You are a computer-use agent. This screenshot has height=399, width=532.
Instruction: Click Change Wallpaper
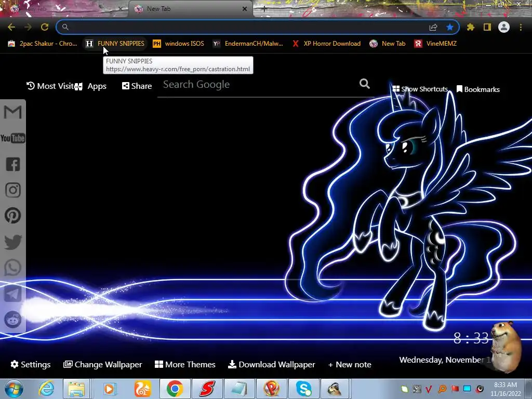[x=103, y=364]
